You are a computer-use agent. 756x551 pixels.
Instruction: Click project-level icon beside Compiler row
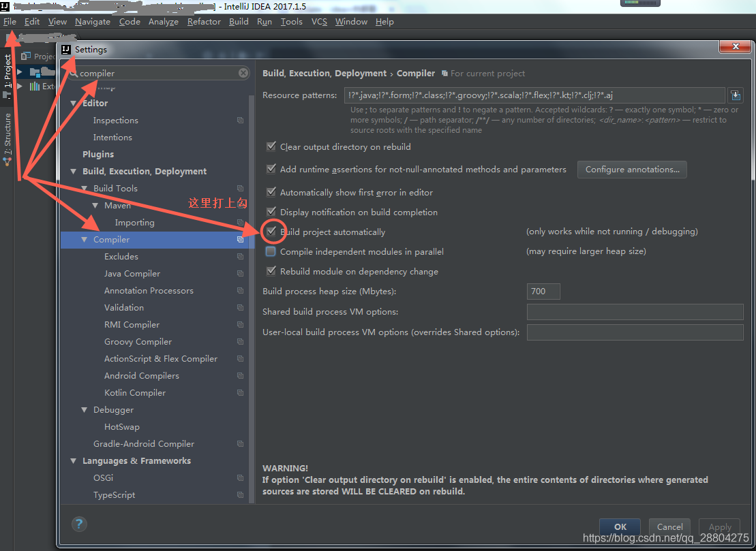pyautogui.click(x=240, y=239)
